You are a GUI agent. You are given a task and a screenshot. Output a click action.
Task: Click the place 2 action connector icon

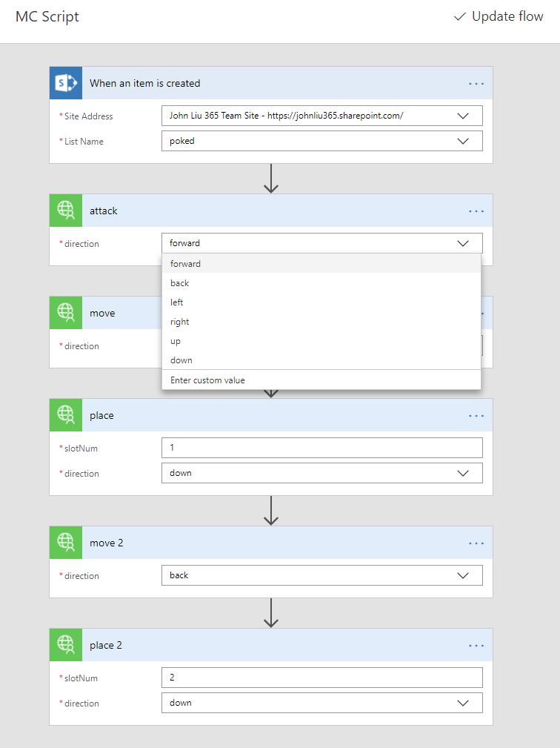click(x=66, y=645)
